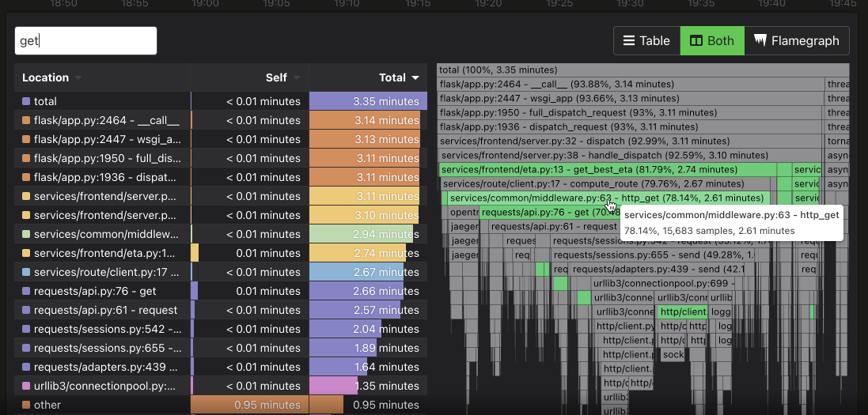Click the 19:00 timeline label
This screenshot has height=415, width=868.
click(206, 4)
